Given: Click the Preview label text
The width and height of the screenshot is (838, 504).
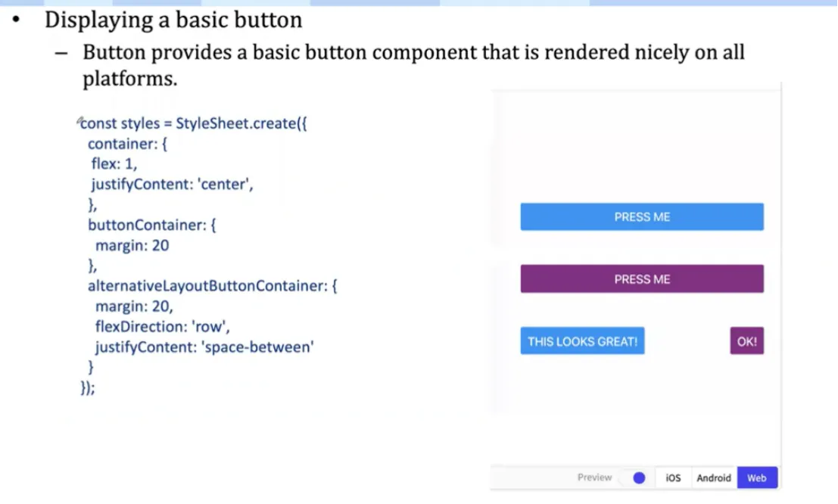Looking at the screenshot, I should pyautogui.click(x=594, y=478).
